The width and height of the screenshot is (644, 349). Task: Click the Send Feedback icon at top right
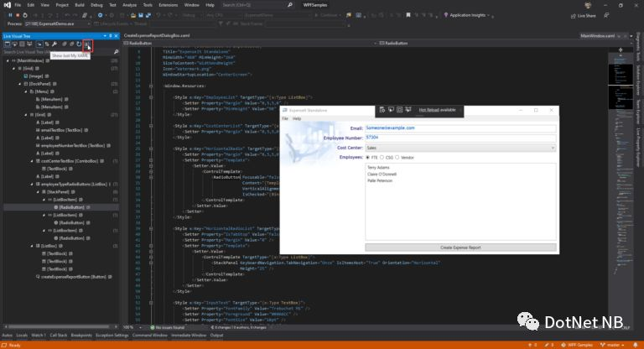pyautogui.click(x=606, y=15)
